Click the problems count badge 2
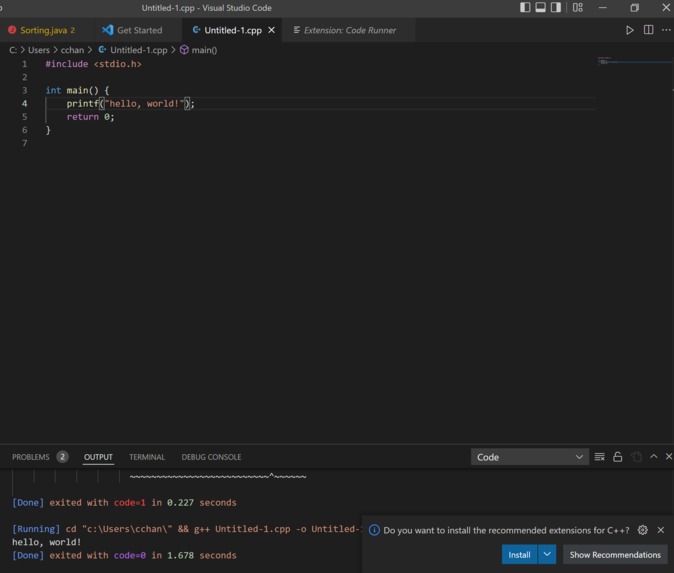Image resolution: width=674 pixels, height=573 pixels. coord(62,457)
